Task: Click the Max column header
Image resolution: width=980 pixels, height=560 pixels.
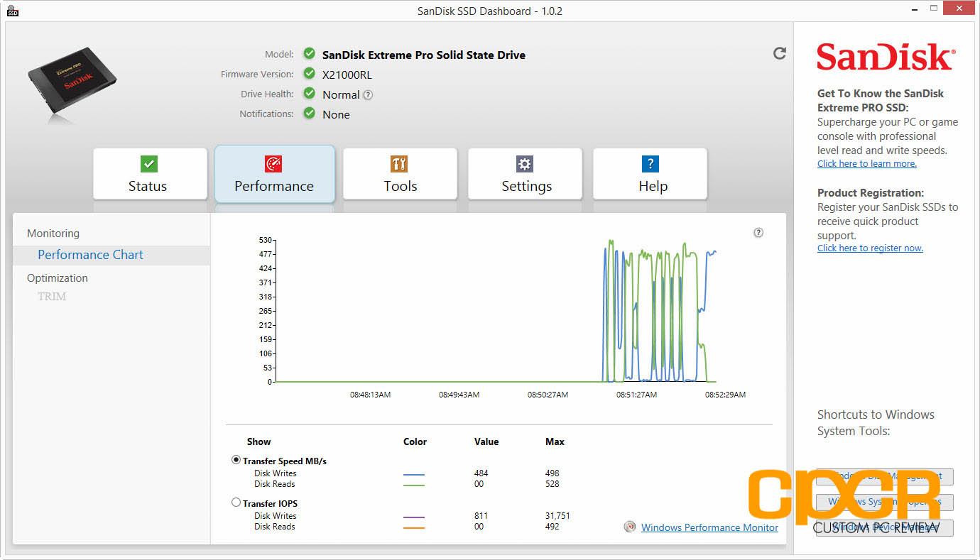Action: [555, 441]
